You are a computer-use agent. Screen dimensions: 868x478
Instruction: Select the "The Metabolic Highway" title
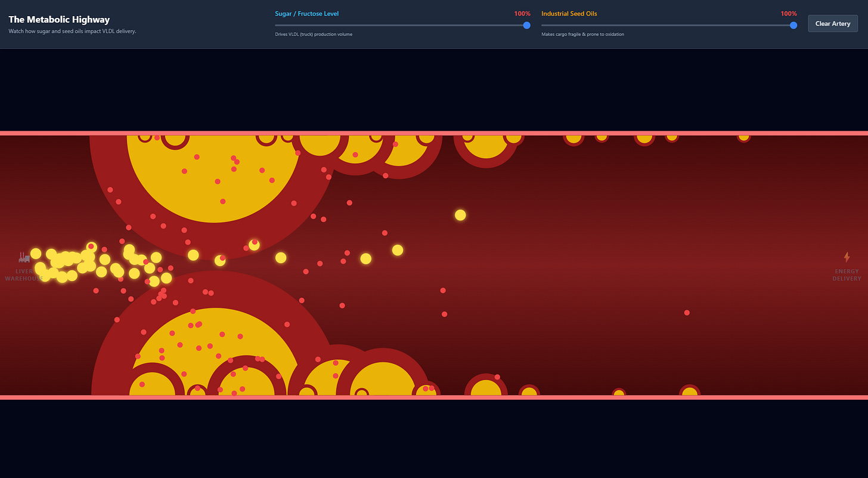[59, 20]
